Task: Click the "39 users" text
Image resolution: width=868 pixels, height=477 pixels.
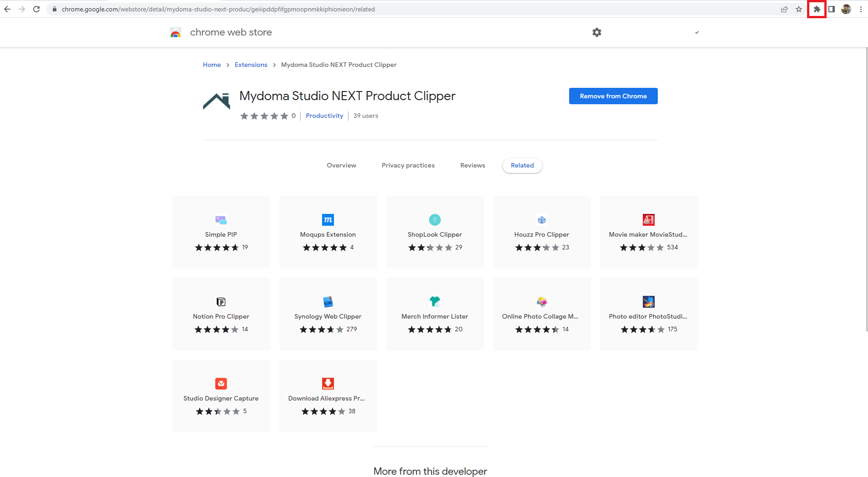Action: coord(366,116)
